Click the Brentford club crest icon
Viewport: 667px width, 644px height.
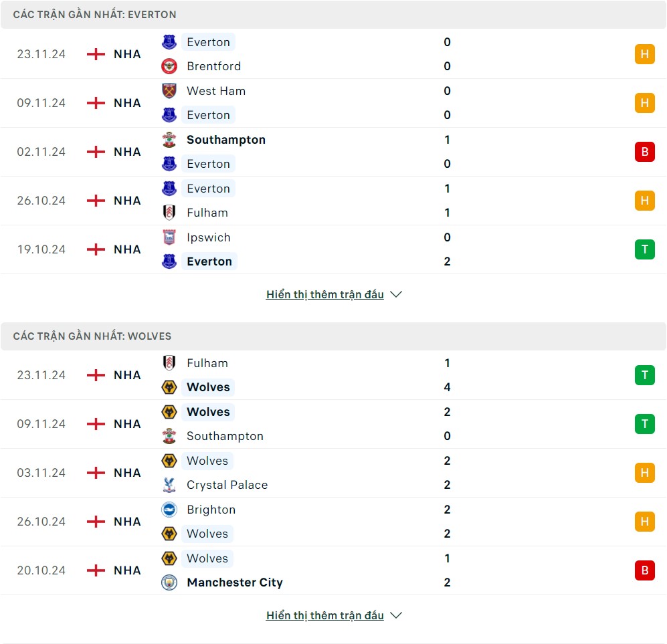[x=169, y=66]
